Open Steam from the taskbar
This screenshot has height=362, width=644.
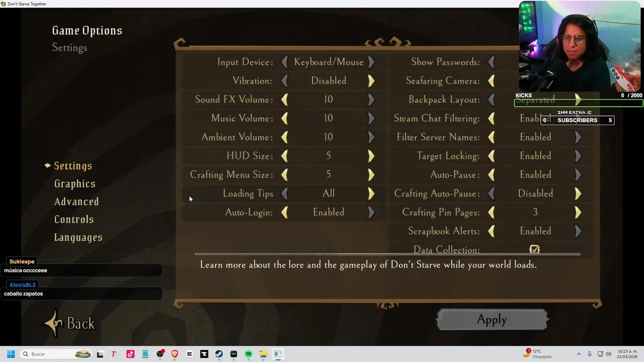[x=219, y=354]
